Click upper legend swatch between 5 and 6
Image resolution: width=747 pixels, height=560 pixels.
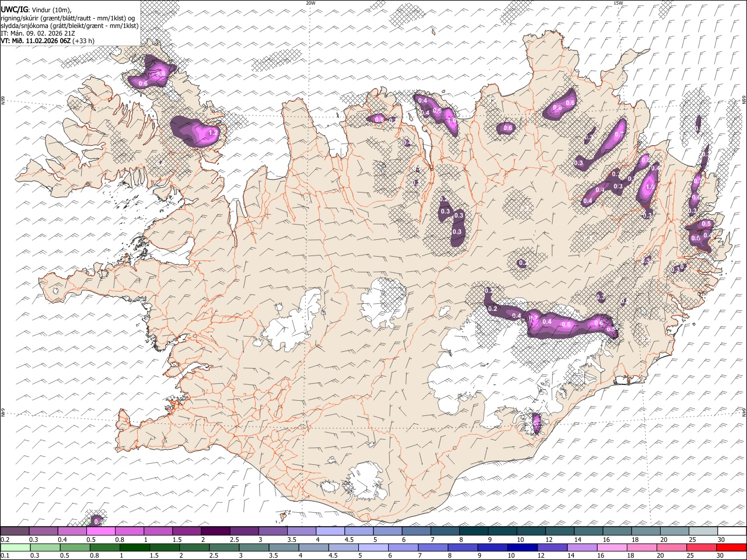point(388,531)
